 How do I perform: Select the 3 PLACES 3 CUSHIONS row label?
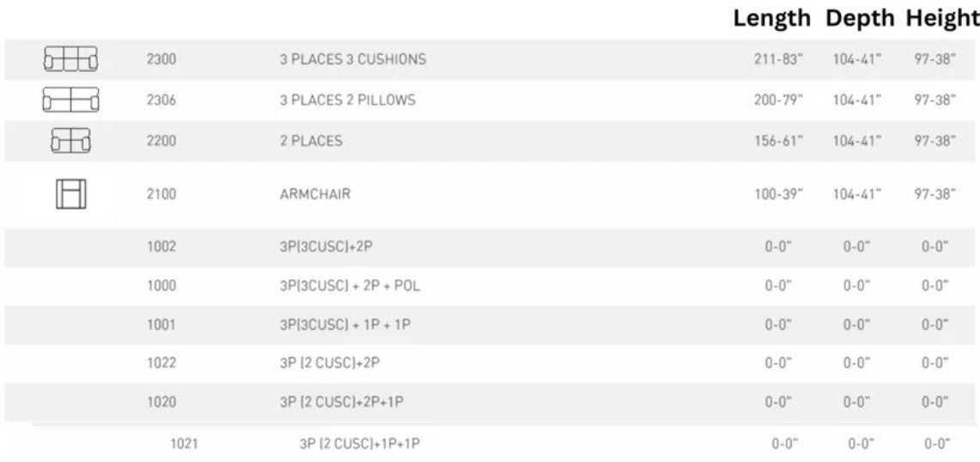[352, 60]
